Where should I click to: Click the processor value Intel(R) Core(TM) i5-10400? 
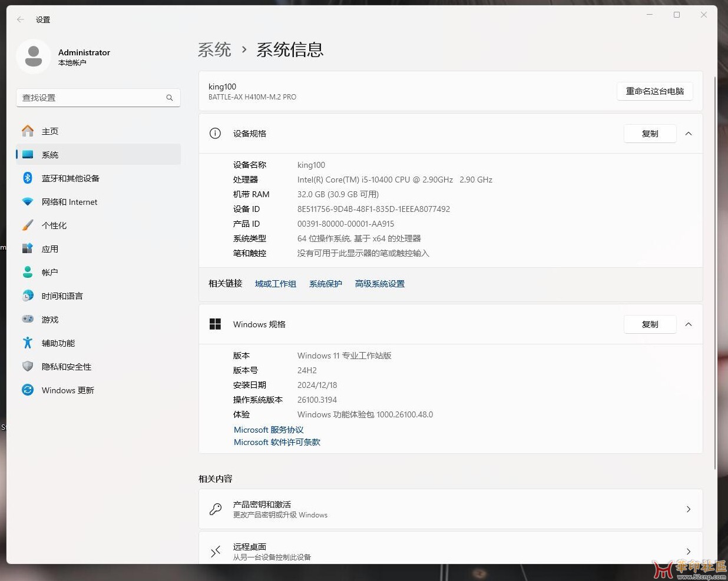(395, 180)
